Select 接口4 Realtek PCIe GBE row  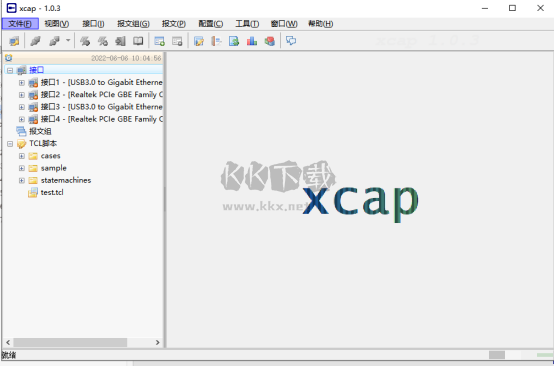tap(102, 119)
